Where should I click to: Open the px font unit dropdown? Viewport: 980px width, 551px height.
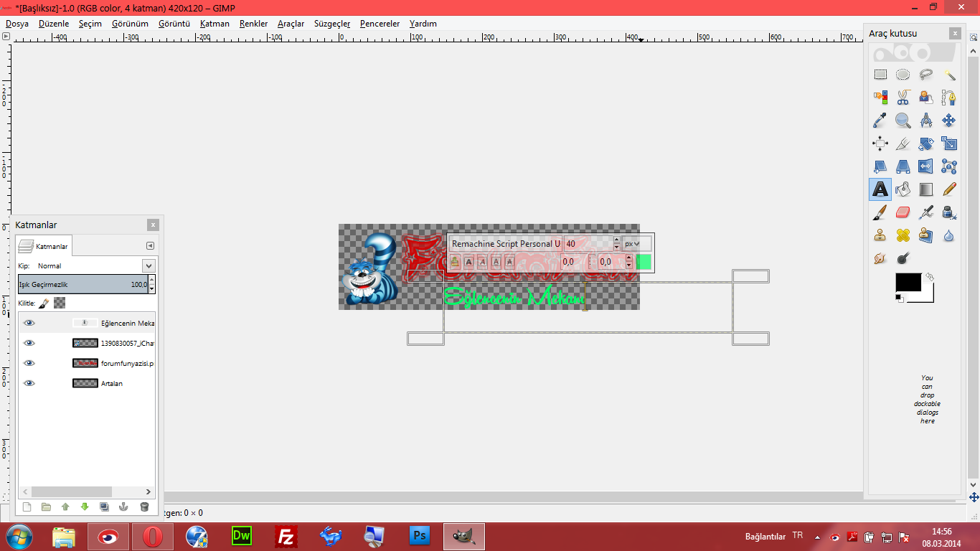tap(636, 244)
